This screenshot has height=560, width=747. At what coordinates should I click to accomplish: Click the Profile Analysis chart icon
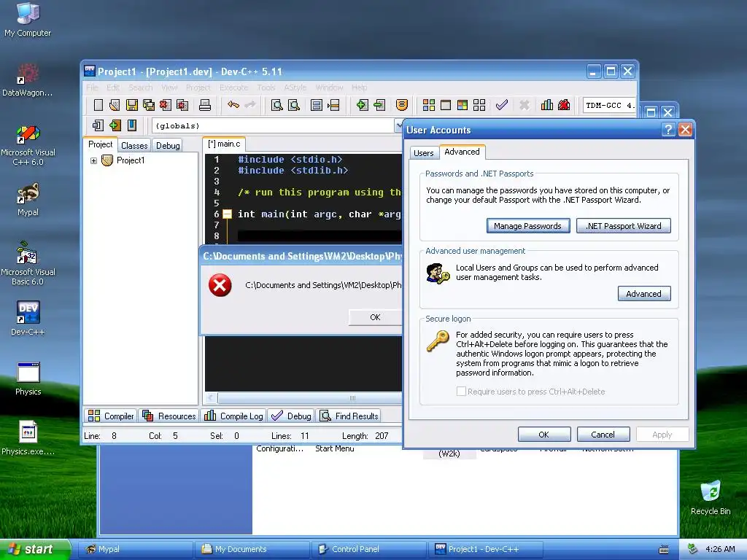(x=547, y=105)
